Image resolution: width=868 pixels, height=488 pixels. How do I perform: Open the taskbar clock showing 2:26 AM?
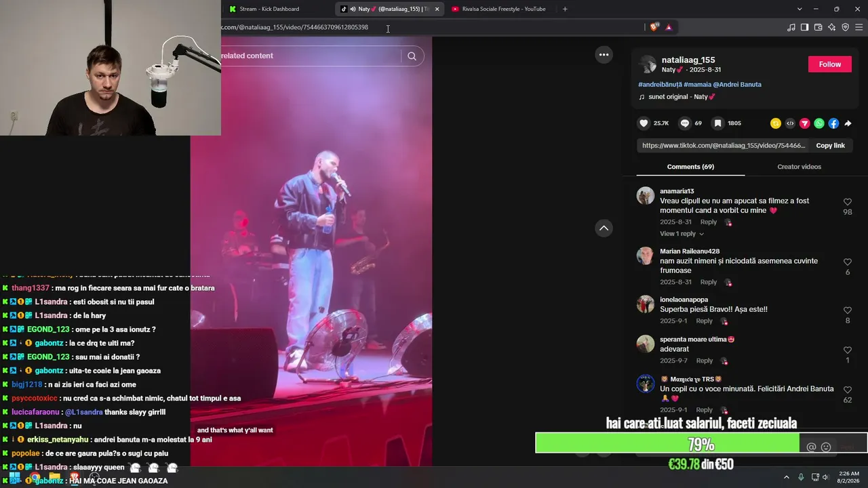(x=849, y=477)
